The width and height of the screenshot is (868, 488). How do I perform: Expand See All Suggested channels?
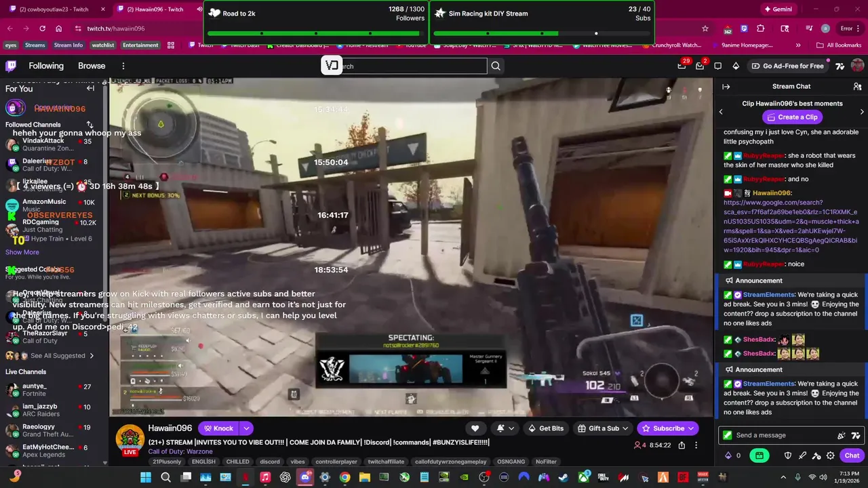(62, 356)
